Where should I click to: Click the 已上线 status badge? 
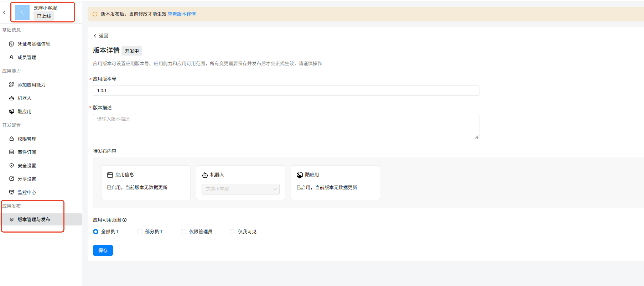(44, 16)
